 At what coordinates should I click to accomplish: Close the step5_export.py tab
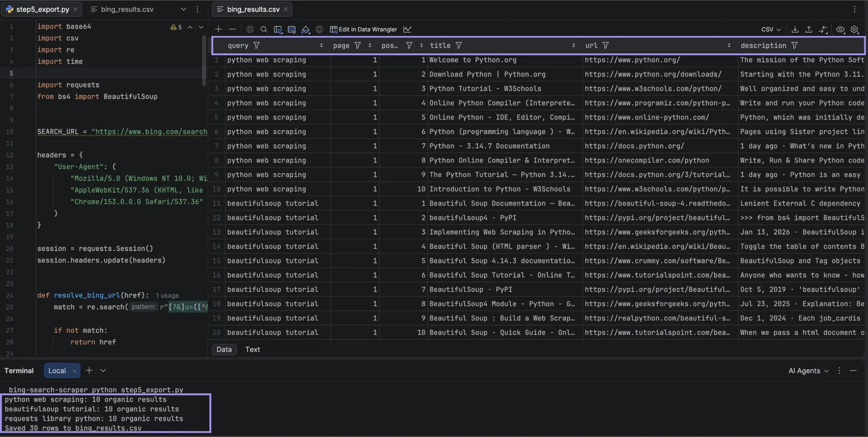click(75, 9)
